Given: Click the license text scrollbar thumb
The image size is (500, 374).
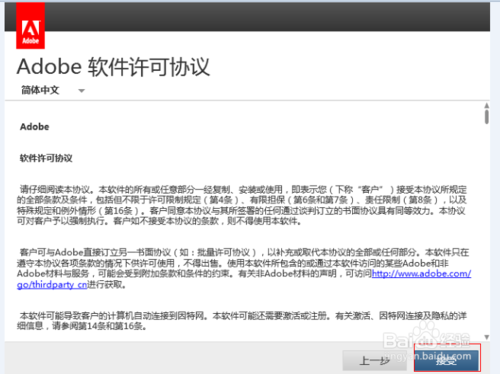Looking at the screenshot, I should pyautogui.click(x=487, y=117).
